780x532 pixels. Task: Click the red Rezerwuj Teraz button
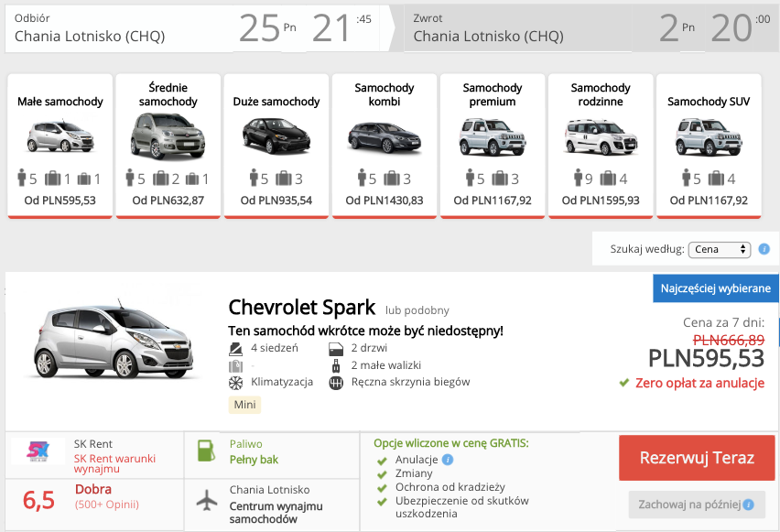click(x=697, y=458)
